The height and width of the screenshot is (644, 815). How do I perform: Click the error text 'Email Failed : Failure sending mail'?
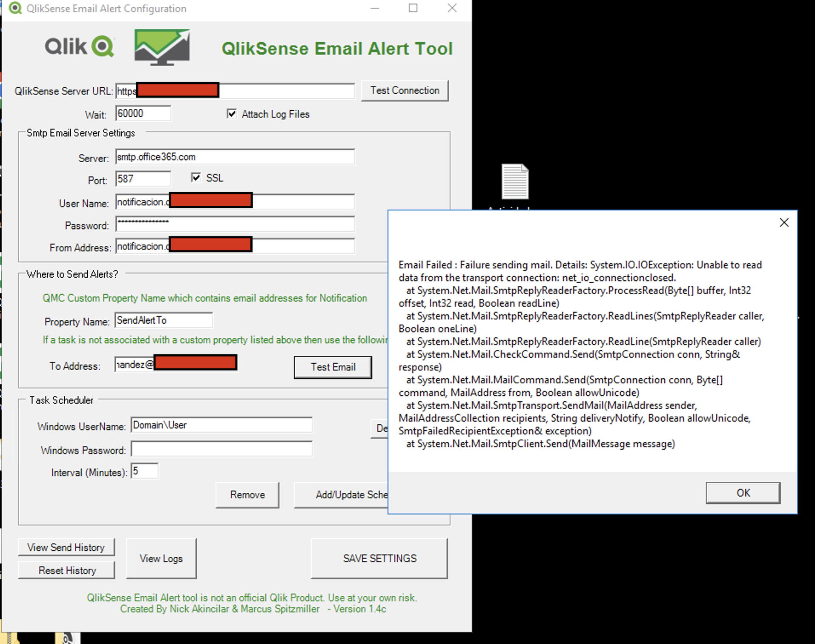tap(475, 265)
